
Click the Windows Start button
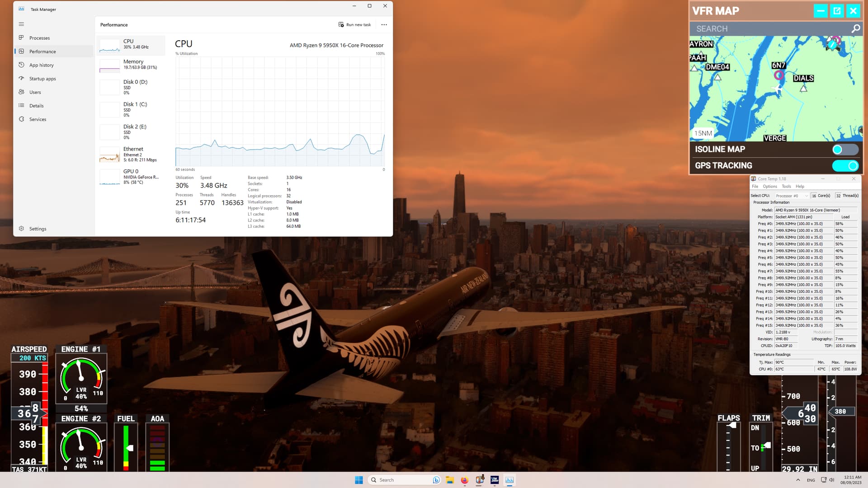[x=359, y=480]
